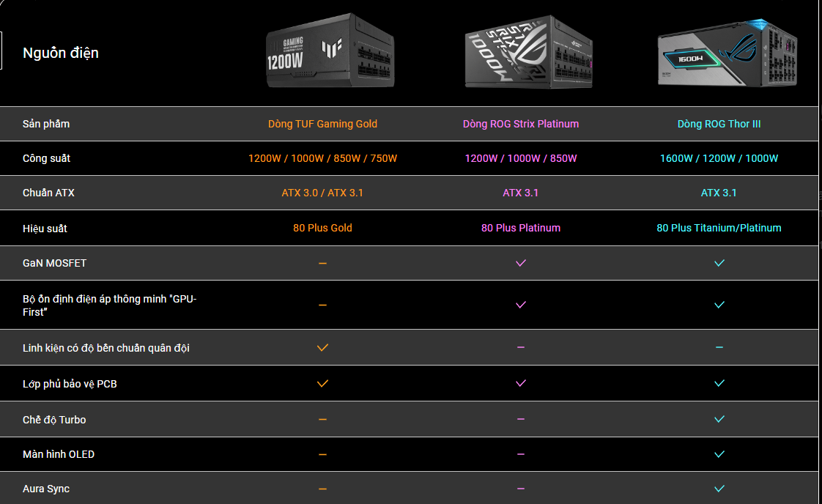Screen dimensions: 822x504
Task: Click the cyan checkmark in the GaN MOSFET row
Action: (719, 263)
